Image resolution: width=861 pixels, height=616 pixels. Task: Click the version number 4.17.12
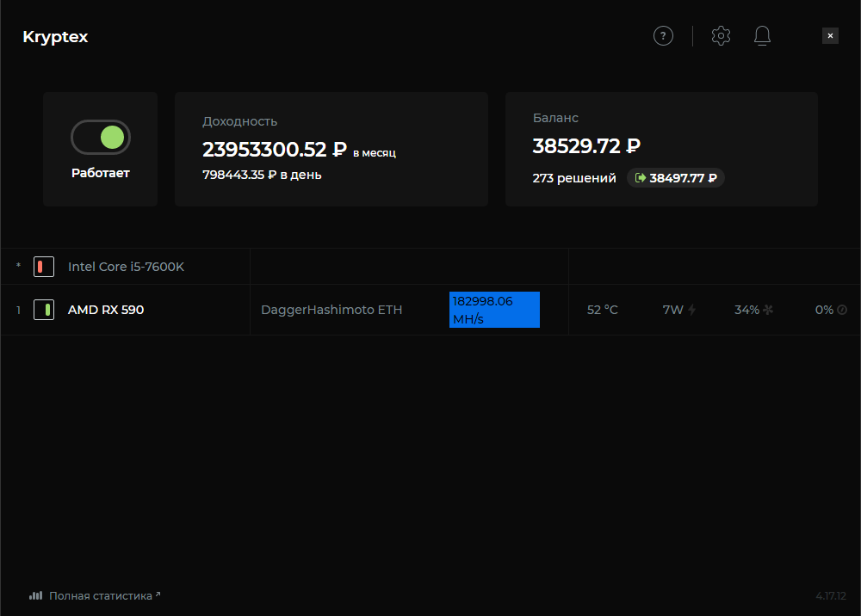click(x=831, y=595)
